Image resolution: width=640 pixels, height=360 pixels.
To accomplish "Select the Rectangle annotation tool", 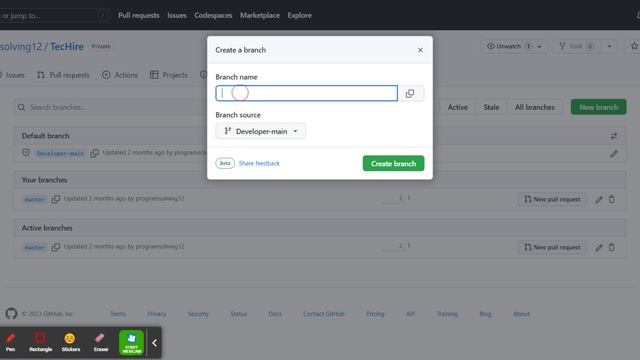I will (x=40, y=342).
